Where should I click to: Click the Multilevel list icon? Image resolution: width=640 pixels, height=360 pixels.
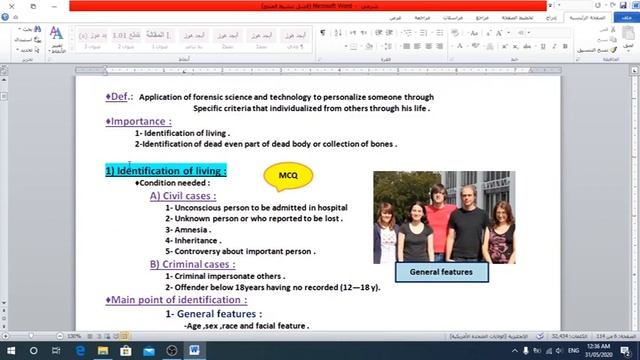407,33
